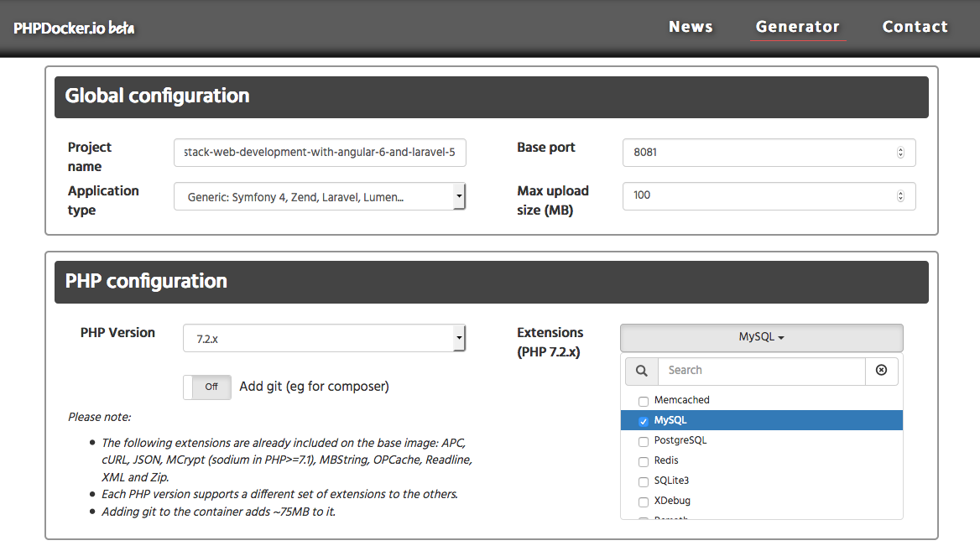Select the SQLite3 extension checkbox
Image resolution: width=980 pixels, height=551 pixels.
[x=644, y=481]
